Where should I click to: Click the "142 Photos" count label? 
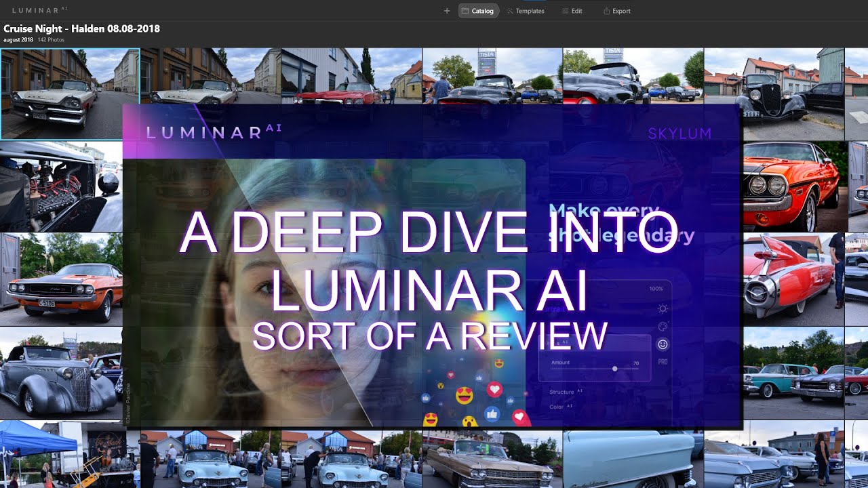[51, 40]
